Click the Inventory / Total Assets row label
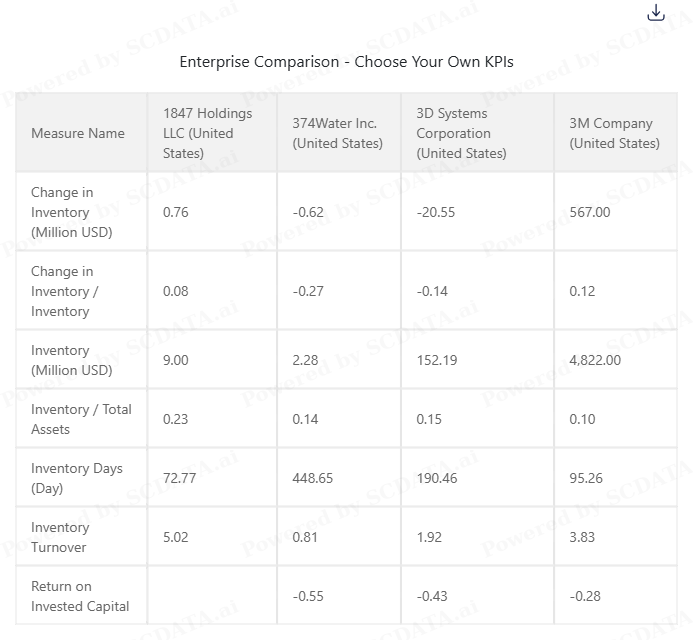This screenshot has height=640, width=693. 81,419
